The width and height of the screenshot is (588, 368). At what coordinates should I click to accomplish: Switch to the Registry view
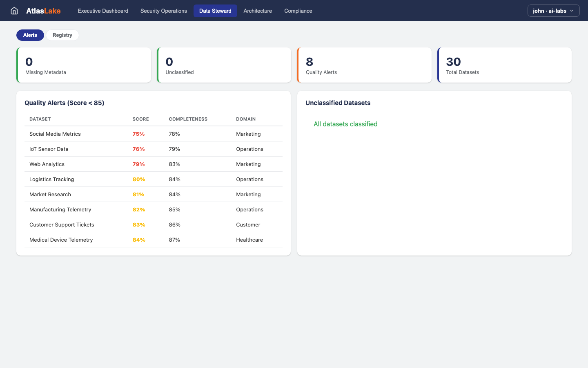point(62,35)
